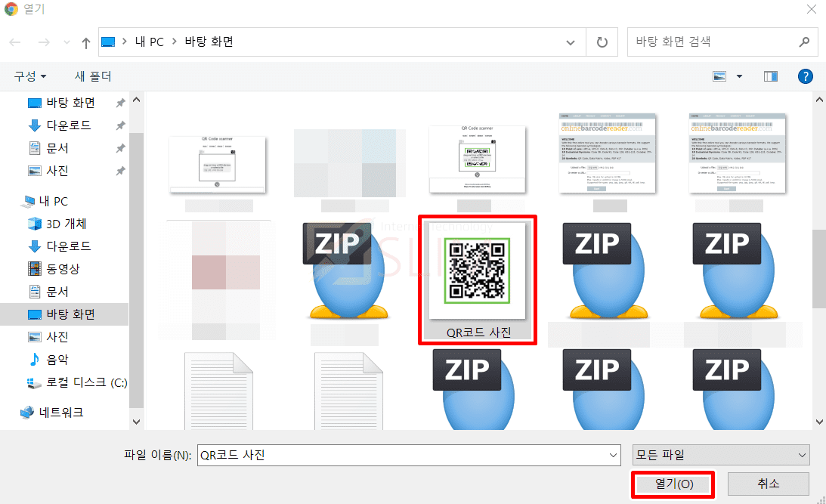
Task: Expand the address bar history dropdown
Action: [570, 42]
